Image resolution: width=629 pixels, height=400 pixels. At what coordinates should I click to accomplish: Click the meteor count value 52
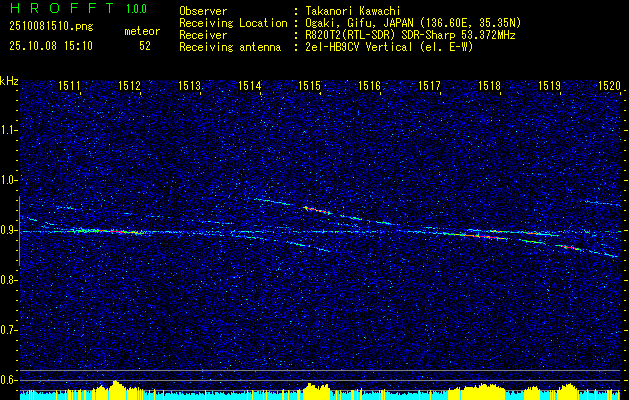pyautogui.click(x=145, y=46)
